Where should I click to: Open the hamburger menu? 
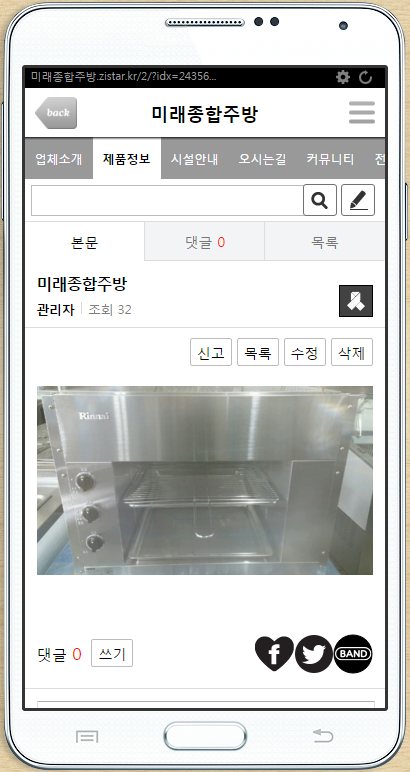(362, 113)
